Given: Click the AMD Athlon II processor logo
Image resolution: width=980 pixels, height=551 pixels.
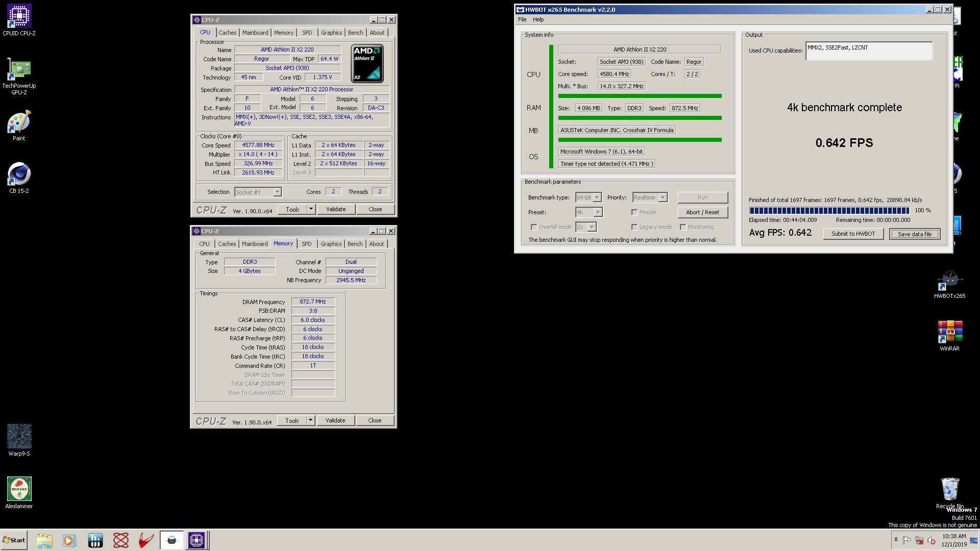Looking at the screenshot, I should 367,64.
